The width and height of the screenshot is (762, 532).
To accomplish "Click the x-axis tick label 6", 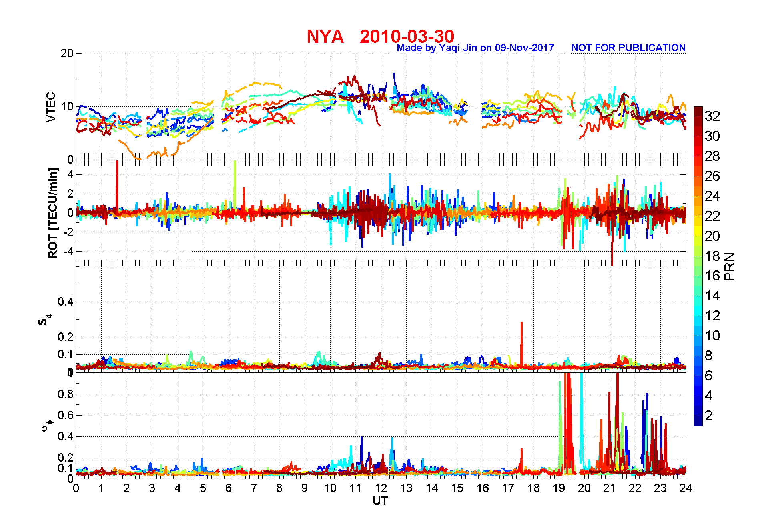I will click(229, 488).
